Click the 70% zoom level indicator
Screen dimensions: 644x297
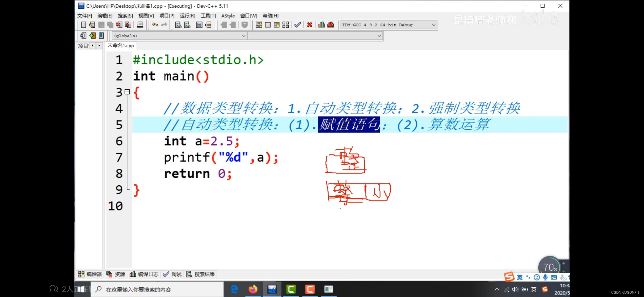(549, 266)
